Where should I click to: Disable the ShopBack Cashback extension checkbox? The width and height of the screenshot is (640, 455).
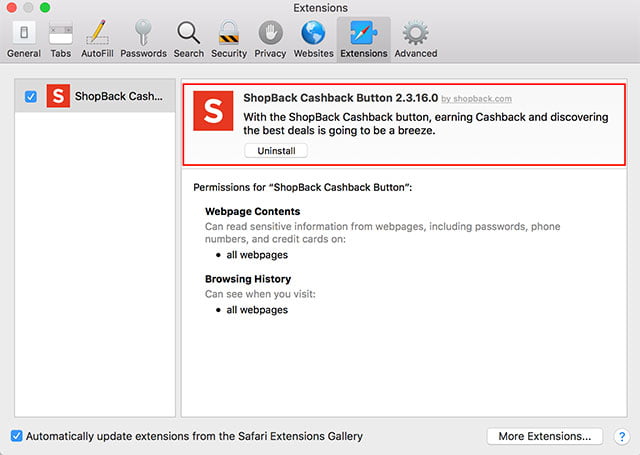click(x=31, y=97)
